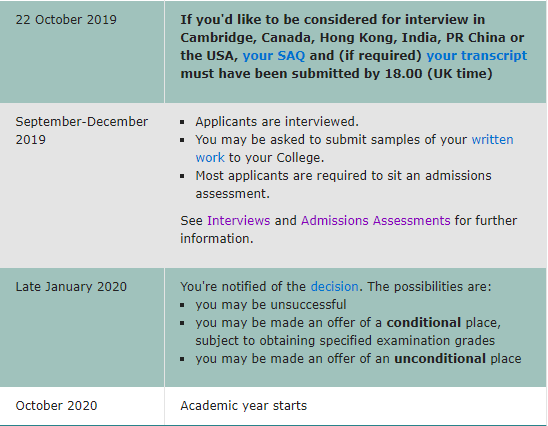This screenshot has height=426, width=548.
Task: Visit the Interviews page link
Action: point(238,221)
